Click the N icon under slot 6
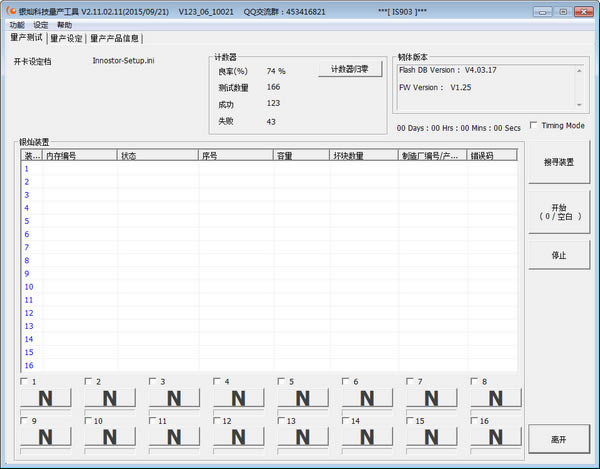 366,398
